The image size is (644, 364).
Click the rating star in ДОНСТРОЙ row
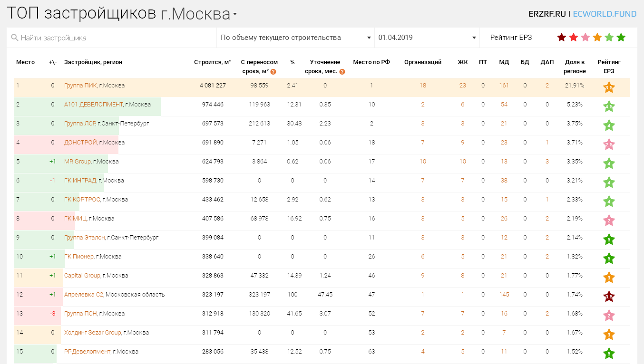(609, 144)
